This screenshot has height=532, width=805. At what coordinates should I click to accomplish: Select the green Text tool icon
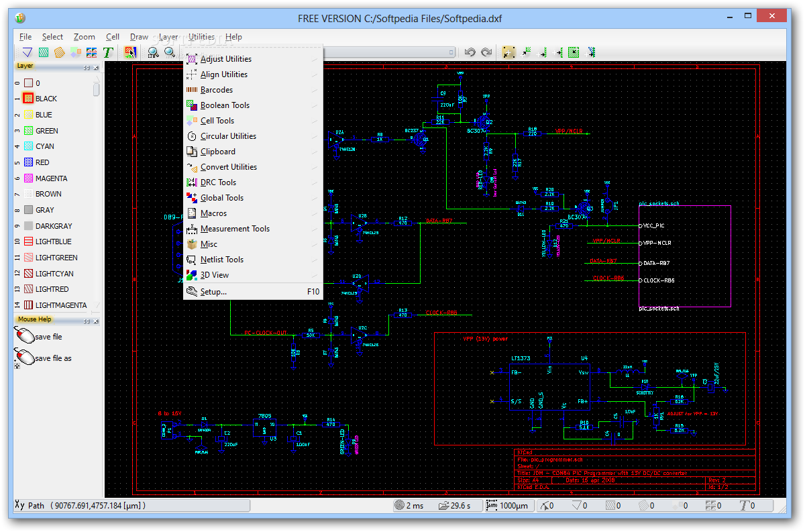click(107, 52)
